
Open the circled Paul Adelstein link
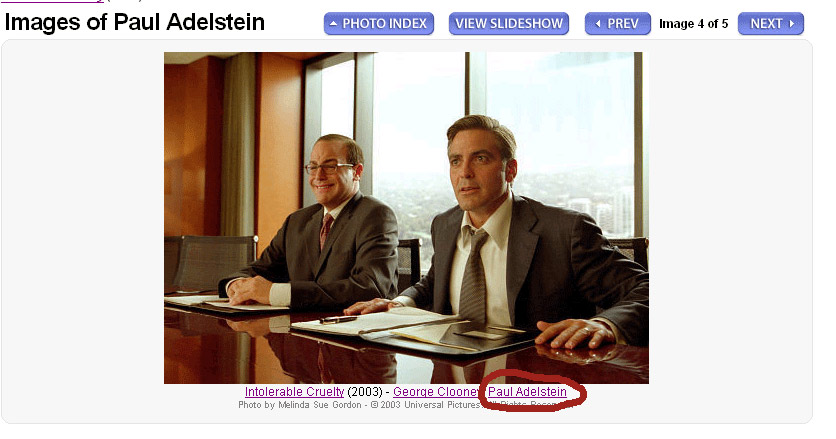[x=527, y=392]
